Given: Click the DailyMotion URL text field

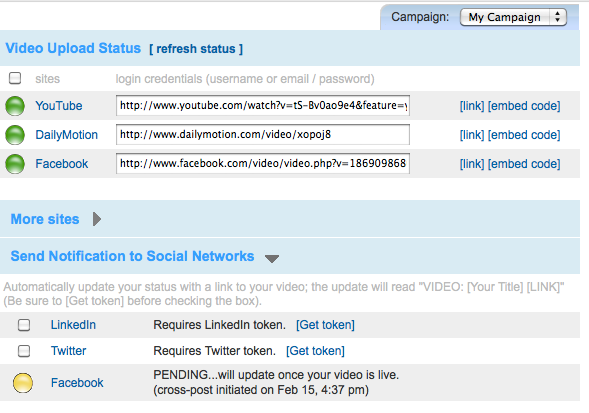Looking at the screenshot, I should pos(263,135).
